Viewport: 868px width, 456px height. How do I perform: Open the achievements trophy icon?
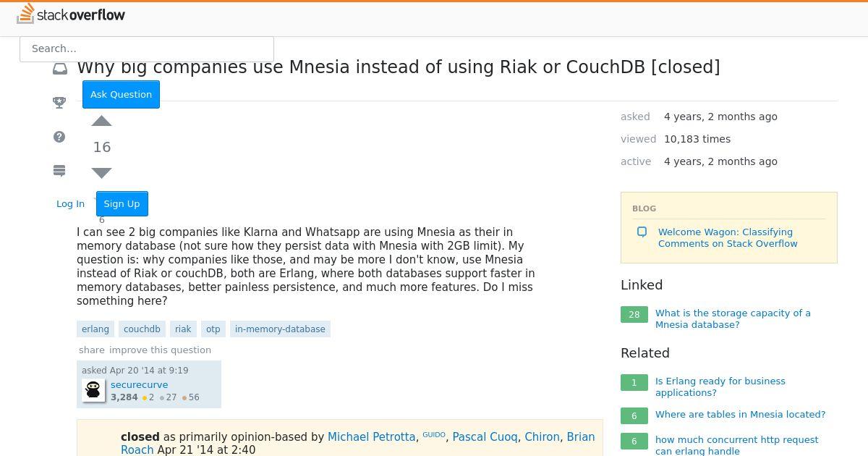coord(60,103)
